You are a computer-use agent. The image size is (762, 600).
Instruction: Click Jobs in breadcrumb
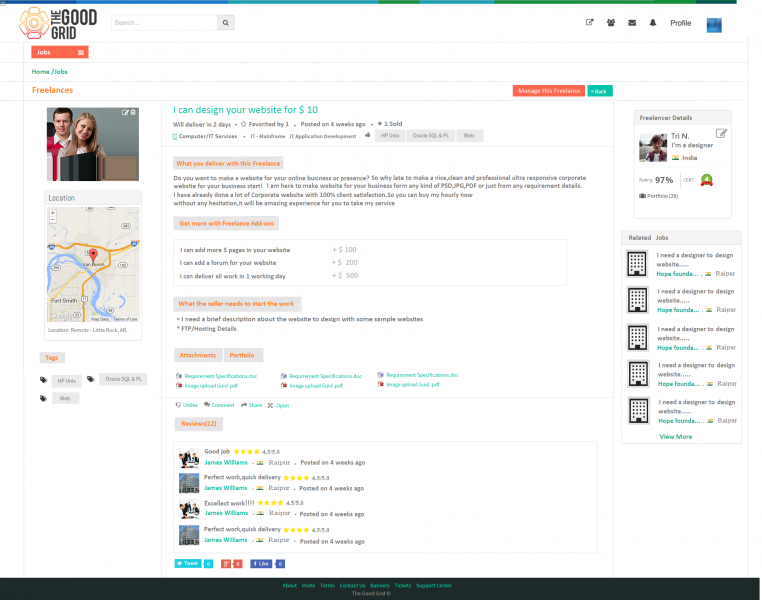click(61, 71)
